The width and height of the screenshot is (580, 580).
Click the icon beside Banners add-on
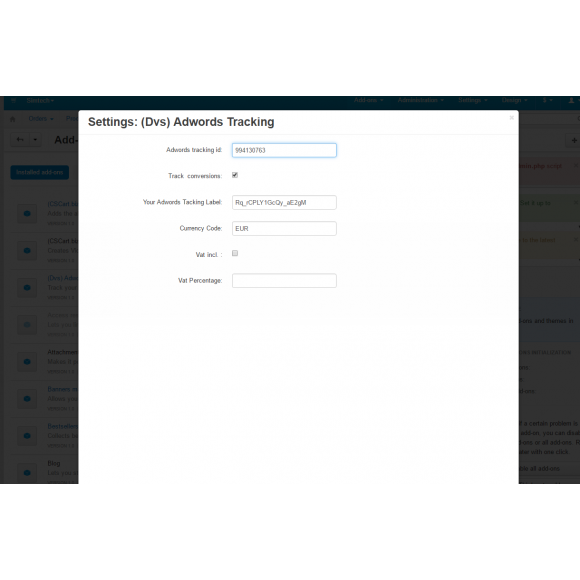[27, 399]
